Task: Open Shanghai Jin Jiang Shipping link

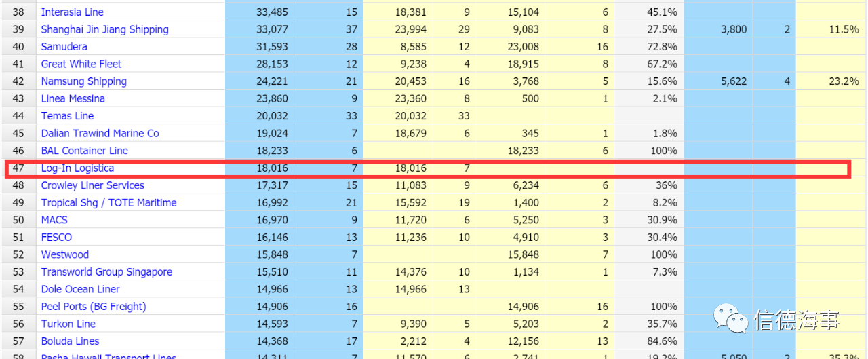Action: pyautogui.click(x=105, y=29)
